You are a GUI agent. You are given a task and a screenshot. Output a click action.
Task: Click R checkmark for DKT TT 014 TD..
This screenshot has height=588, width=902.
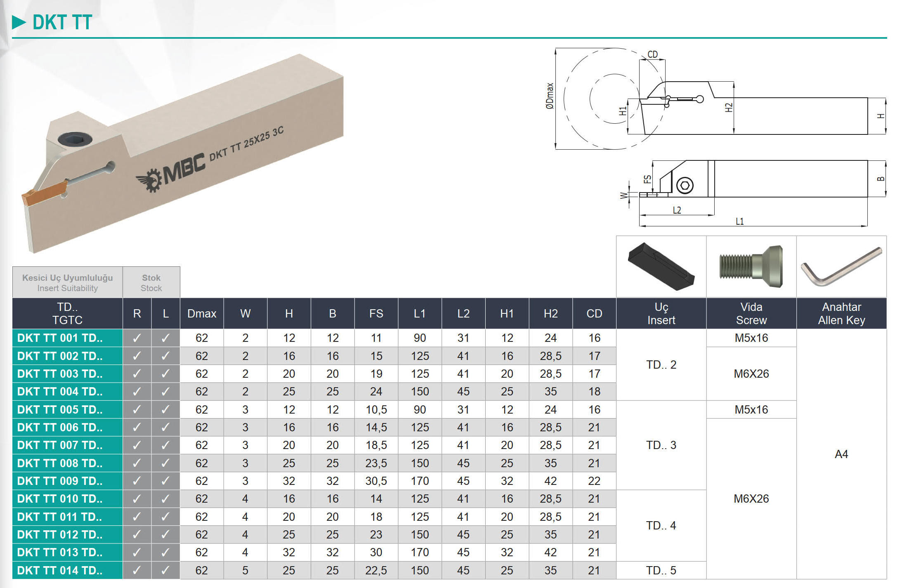coord(137,570)
